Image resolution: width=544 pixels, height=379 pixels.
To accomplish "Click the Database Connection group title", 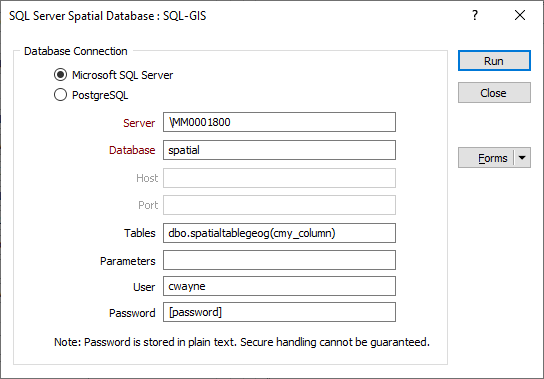I will coord(76,51).
